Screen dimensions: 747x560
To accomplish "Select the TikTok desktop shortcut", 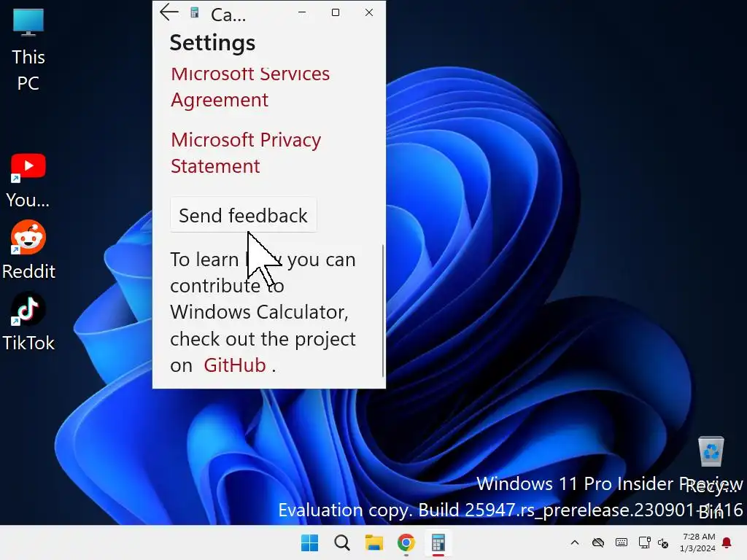I will coord(28,322).
